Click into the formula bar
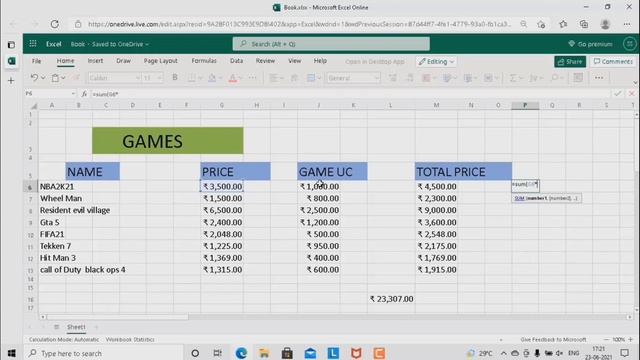This screenshot has height=360, width=640. pos(351,94)
